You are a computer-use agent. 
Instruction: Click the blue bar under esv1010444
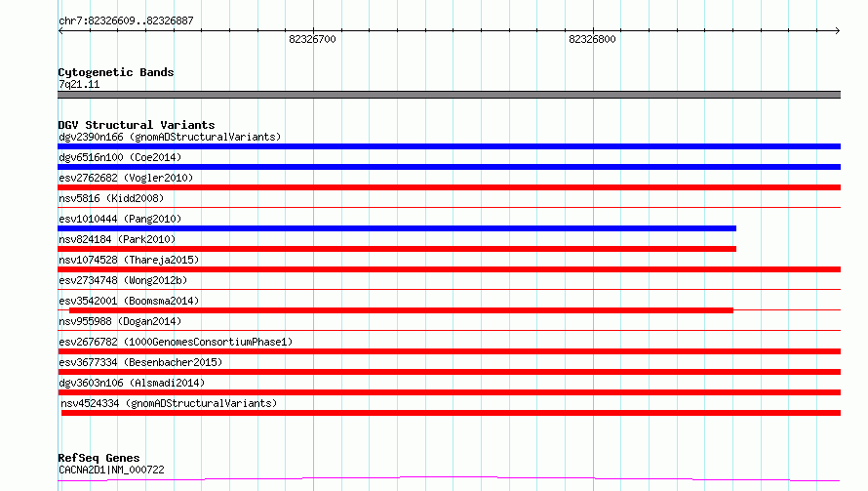[x=397, y=228]
